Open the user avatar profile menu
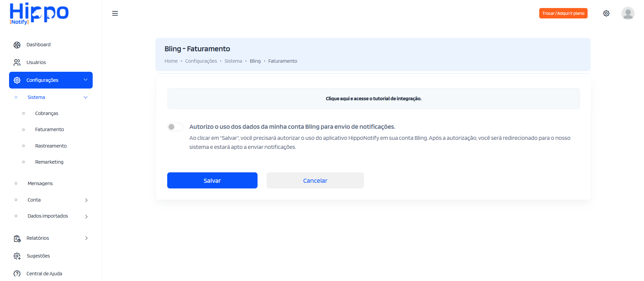This screenshot has width=644, height=281. coord(628,13)
